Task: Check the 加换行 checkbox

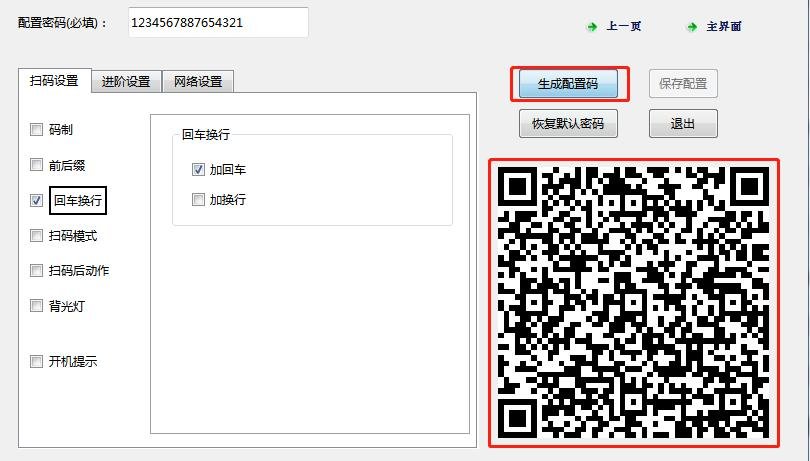Action: [x=198, y=199]
